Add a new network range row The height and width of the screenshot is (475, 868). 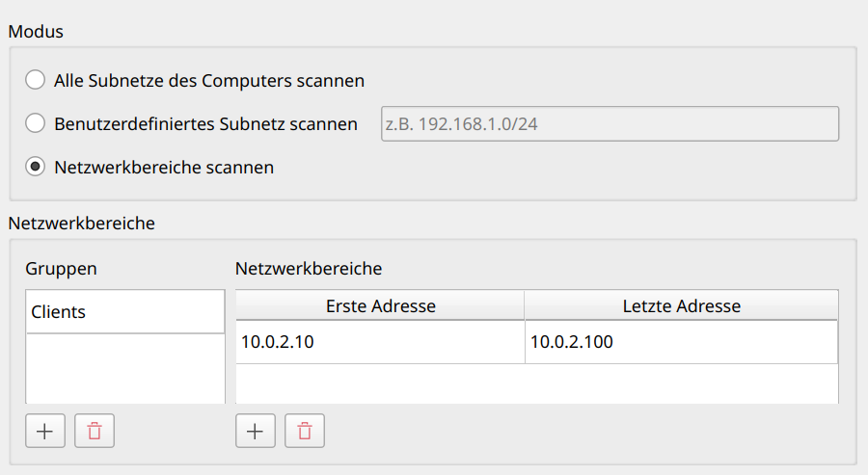256,431
